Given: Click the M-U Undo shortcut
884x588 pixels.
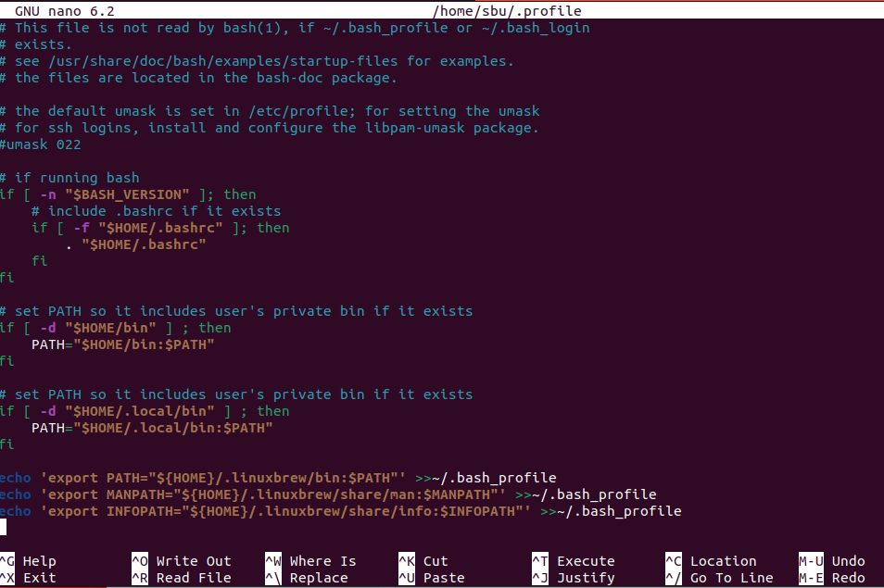Looking at the screenshot, I should tap(832, 561).
